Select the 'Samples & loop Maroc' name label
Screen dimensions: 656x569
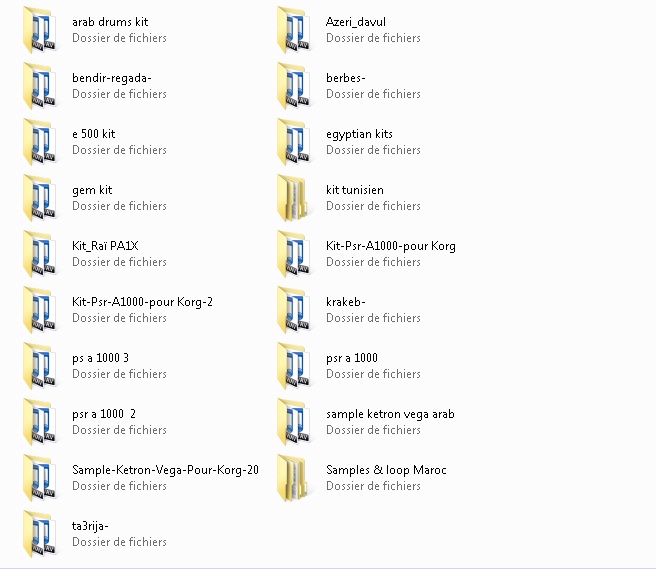pyautogui.click(x=386, y=471)
